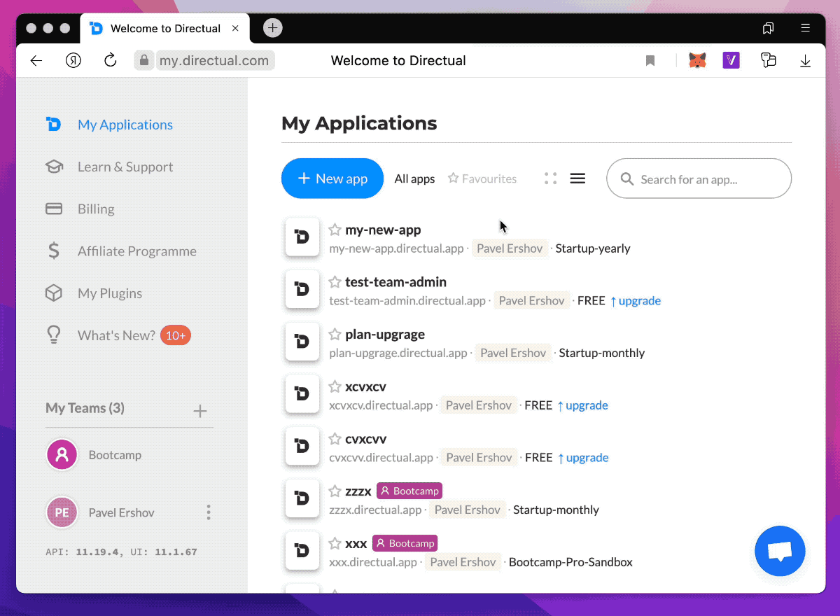The image size is (840, 616).
Task: Open My Plugins section
Action: click(110, 293)
